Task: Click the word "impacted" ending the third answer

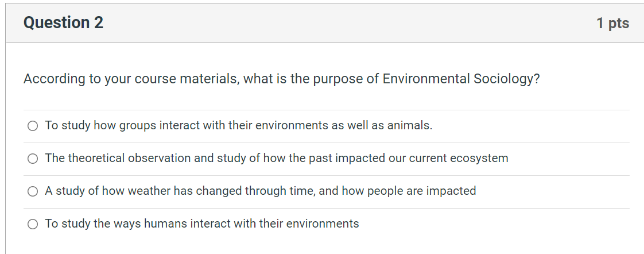Action: tap(451, 191)
